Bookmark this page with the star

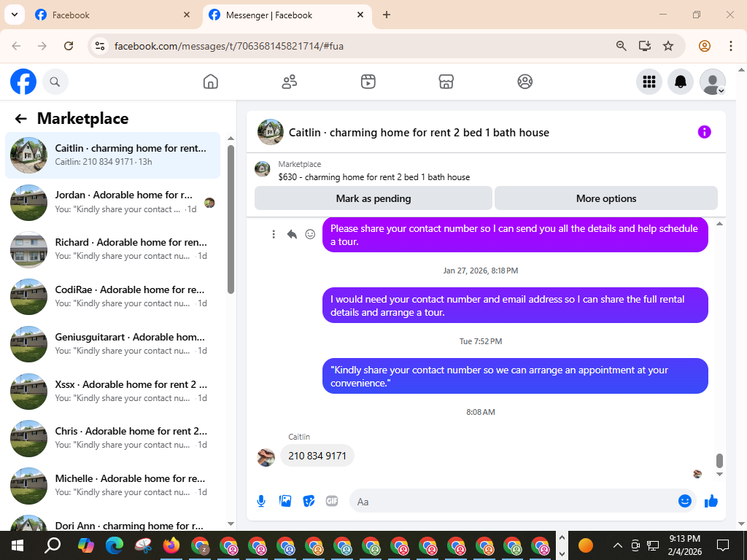coord(668,46)
